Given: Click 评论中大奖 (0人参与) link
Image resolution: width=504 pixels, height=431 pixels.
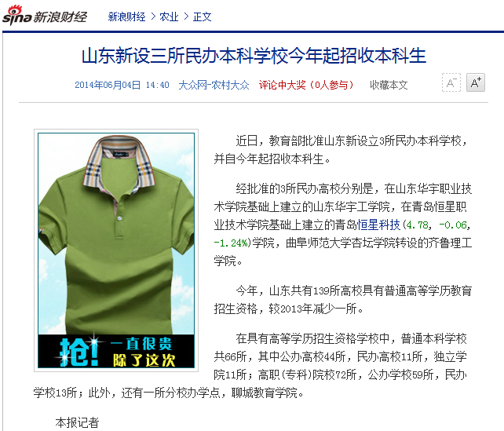Looking at the screenshot, I should click(x=306, y=85).
